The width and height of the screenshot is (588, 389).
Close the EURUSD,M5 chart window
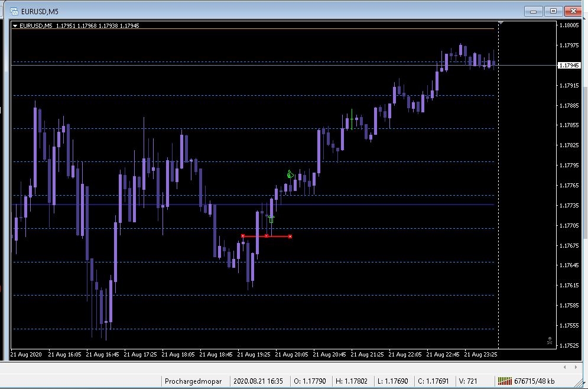[573, 11]
